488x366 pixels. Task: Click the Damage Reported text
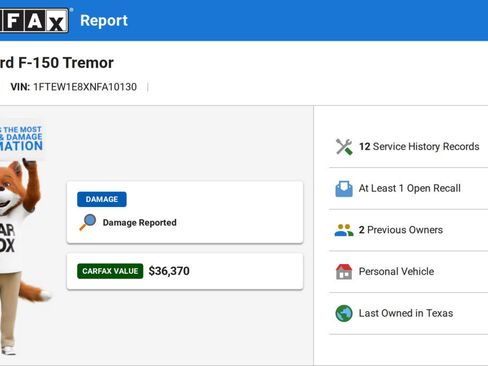pos(140,223)
